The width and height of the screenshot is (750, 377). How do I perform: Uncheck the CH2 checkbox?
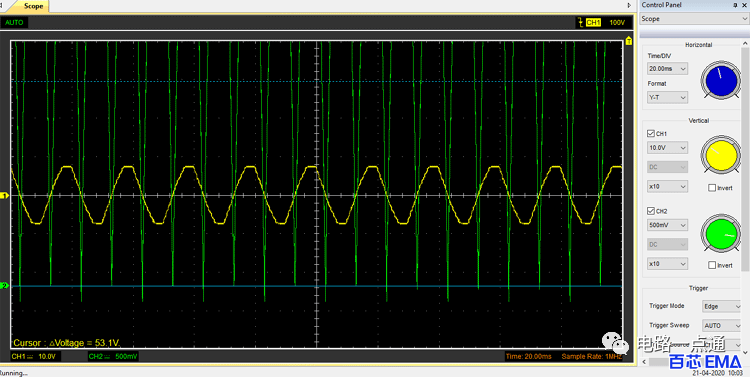pyautogui.click(x=651, y=211)
